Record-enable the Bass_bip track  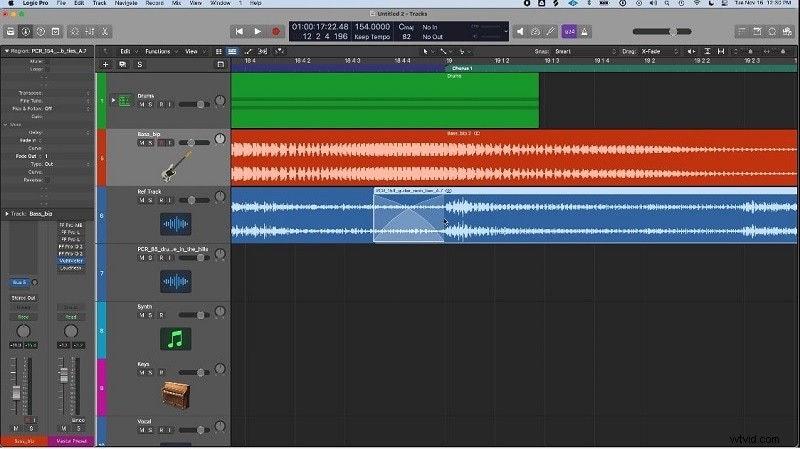[x=162, y=143]
